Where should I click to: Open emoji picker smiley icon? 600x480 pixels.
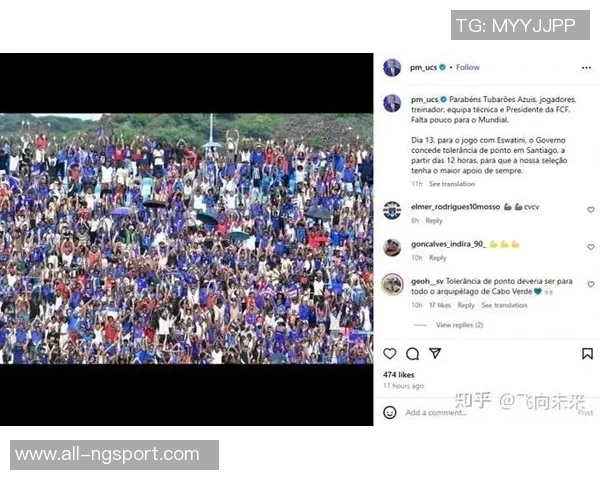tap(390, 412)
